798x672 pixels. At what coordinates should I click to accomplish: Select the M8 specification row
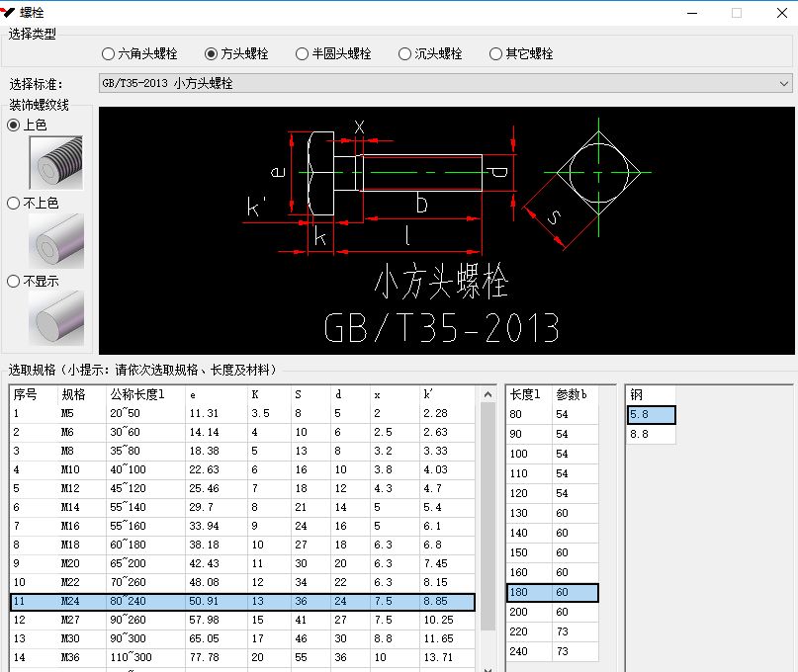(242, 451)
